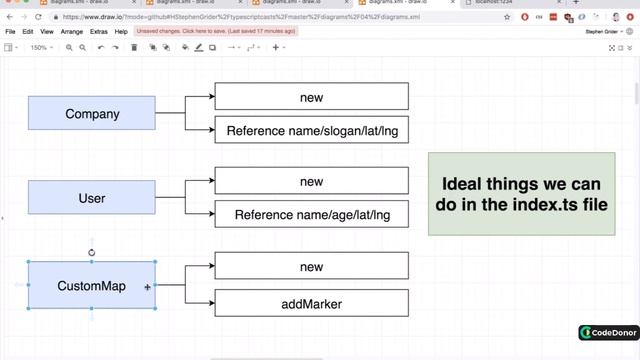Open the Extras menu

point(98,31)
